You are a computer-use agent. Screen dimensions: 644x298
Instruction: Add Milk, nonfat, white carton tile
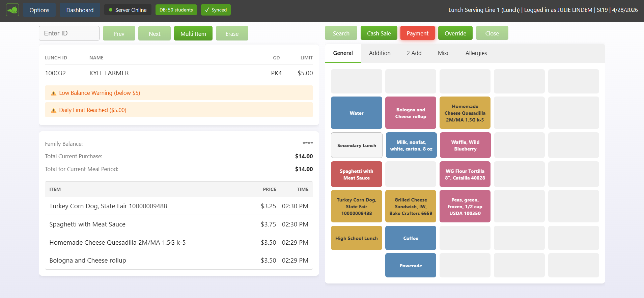pos(411,145)
